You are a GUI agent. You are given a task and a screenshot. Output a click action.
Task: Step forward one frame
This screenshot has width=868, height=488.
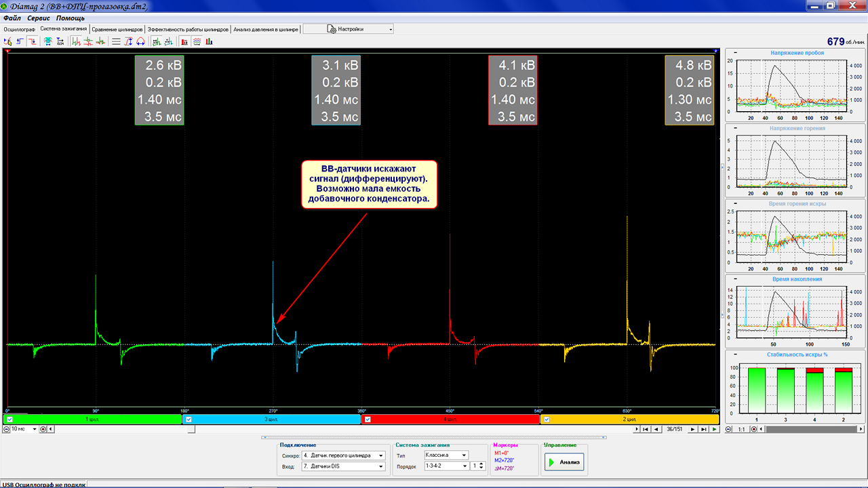point(693,429)
